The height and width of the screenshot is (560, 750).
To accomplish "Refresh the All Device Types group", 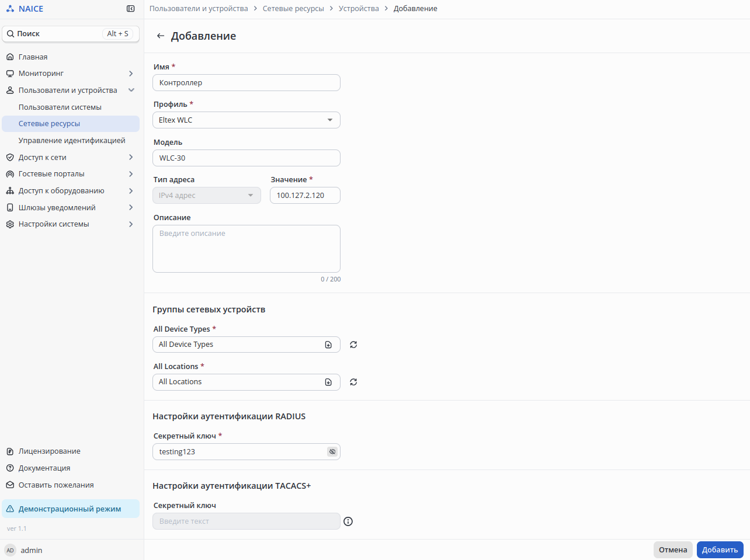I will point(353,345).
